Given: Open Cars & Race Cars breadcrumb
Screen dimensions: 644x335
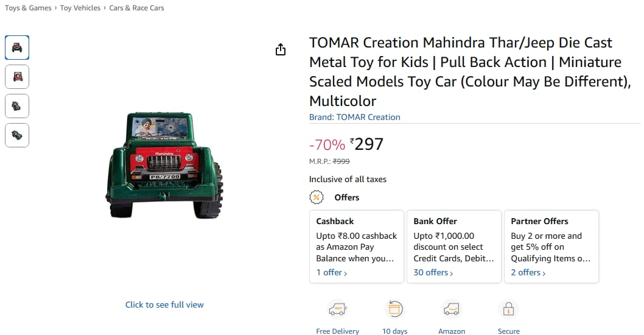Looking at the screenshot, I should [136, 8].
